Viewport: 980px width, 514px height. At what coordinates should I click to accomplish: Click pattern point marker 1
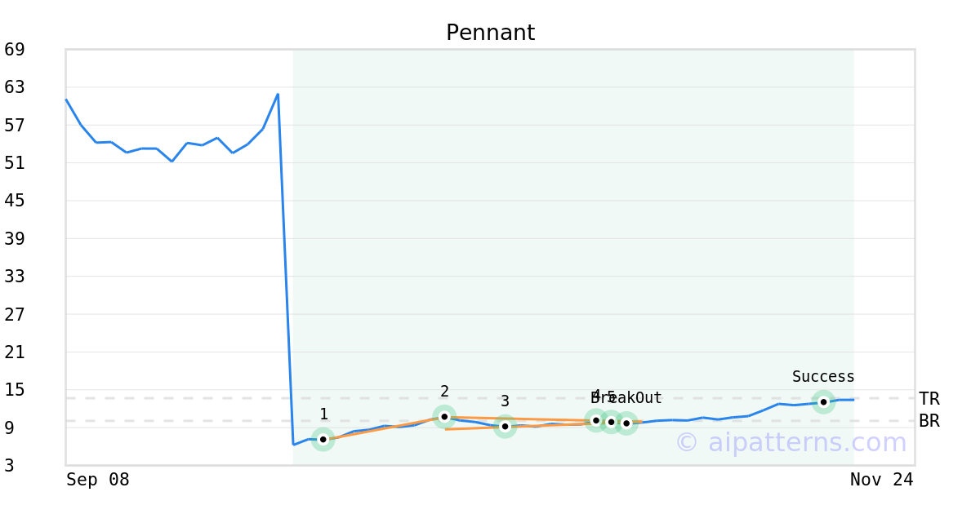(x=323, y=439)
